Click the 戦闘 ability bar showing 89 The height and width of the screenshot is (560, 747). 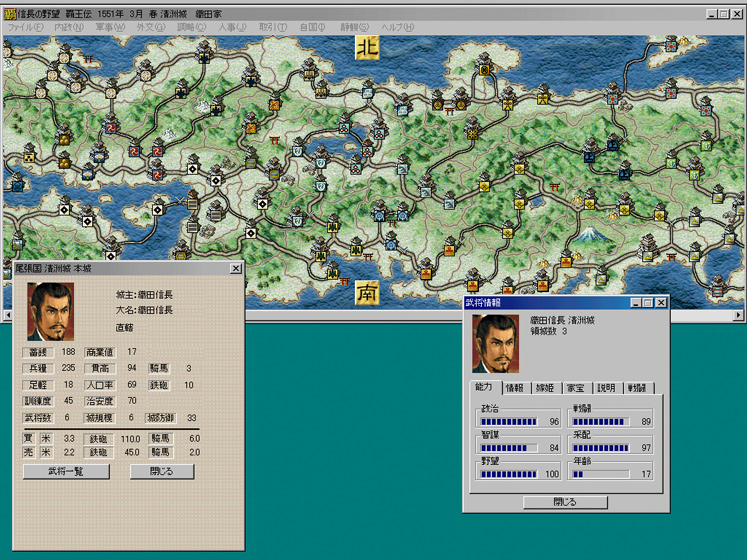coord(601,421)
